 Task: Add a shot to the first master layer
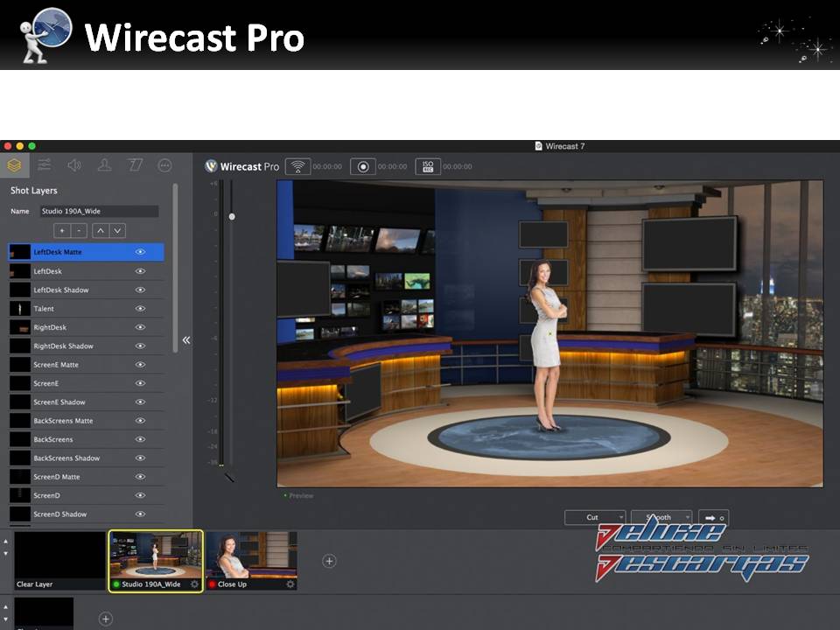[x=330, y=561]
